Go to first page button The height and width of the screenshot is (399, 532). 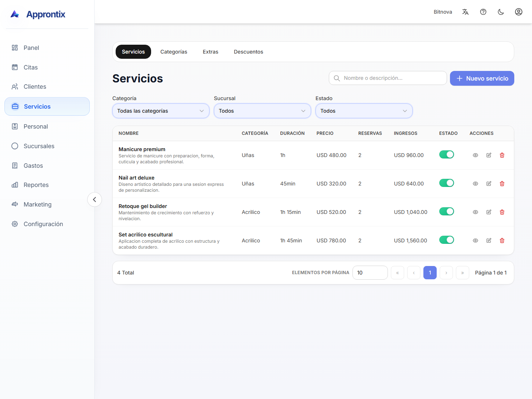coord(398,273)
